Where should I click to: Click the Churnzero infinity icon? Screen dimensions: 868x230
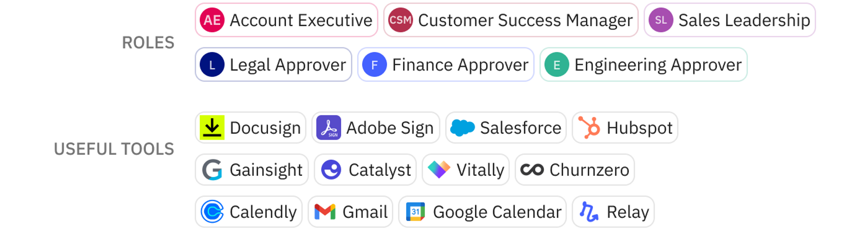(x=532, y=170)
